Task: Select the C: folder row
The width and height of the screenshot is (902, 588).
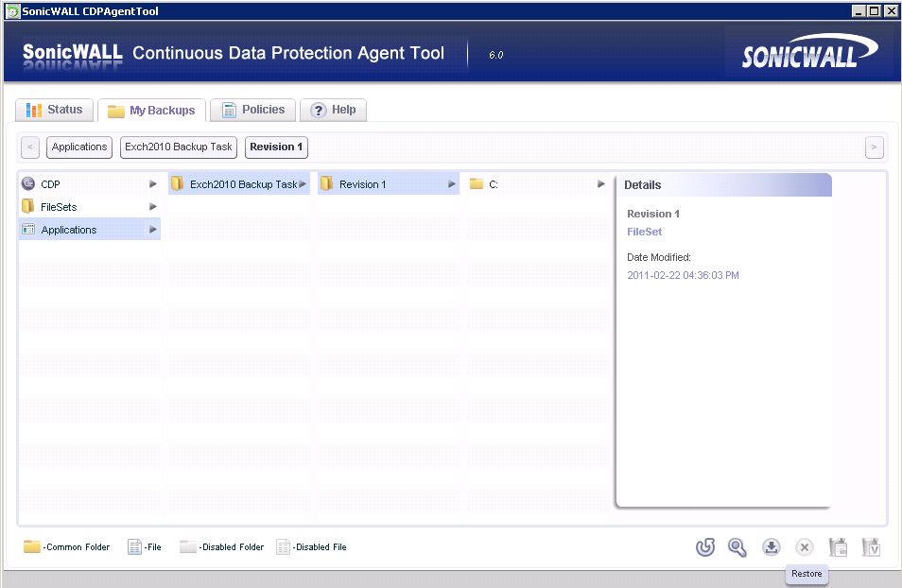Action: click(x=538, y=184)
